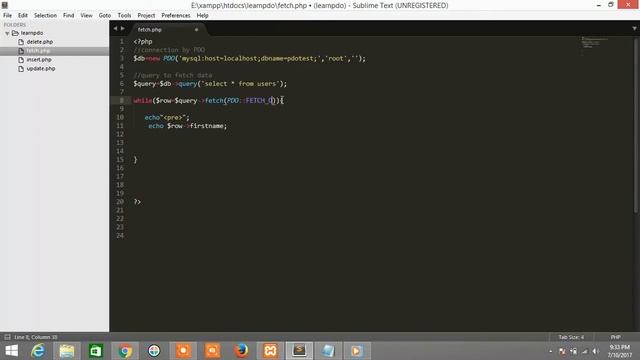This screenshot has height=360, width=640.
Task: Open the Project menu
Action: (x=146, y=16)
